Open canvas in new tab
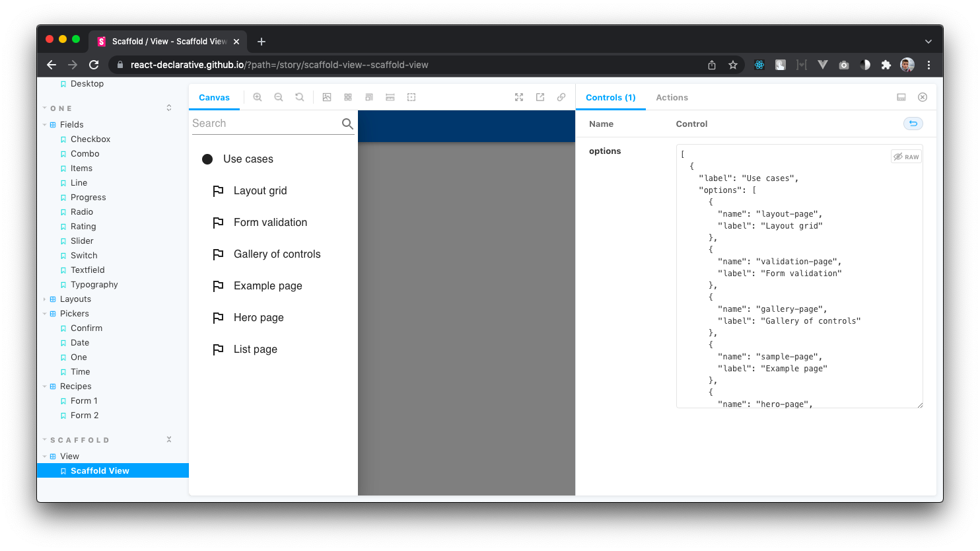Image resolution: width=980 pixels, height=551 pixels. [x=540, y=97]
